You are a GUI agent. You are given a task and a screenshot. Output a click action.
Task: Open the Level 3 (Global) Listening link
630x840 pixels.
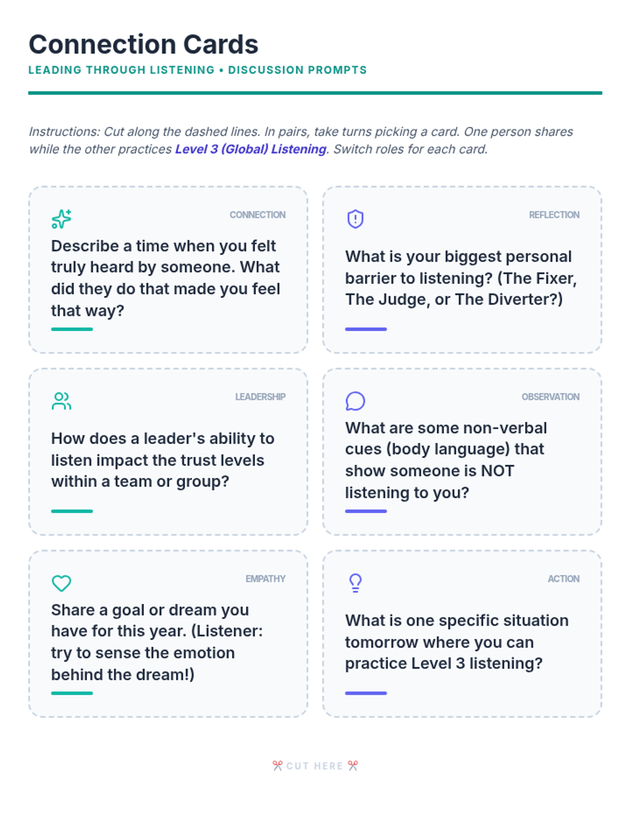click(250, 149)
